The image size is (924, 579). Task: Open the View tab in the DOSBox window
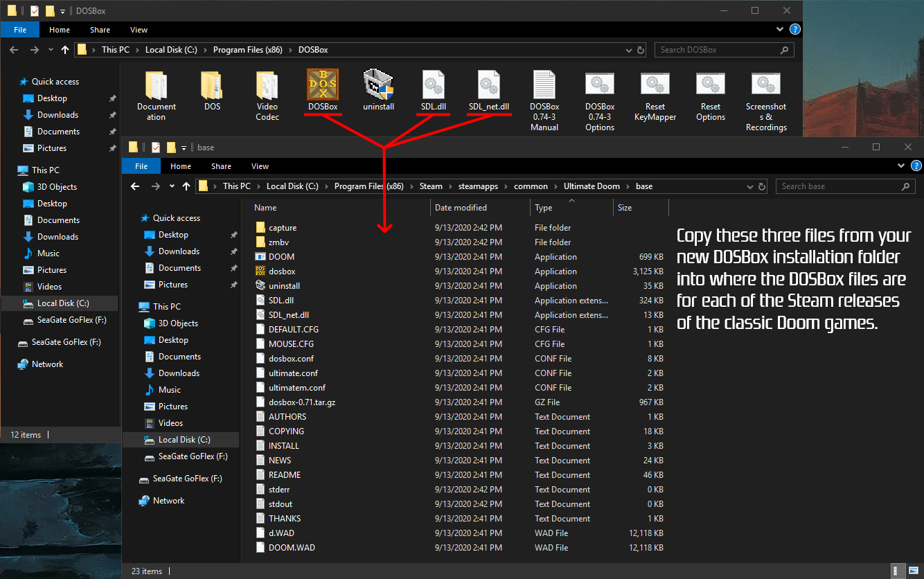139,30
